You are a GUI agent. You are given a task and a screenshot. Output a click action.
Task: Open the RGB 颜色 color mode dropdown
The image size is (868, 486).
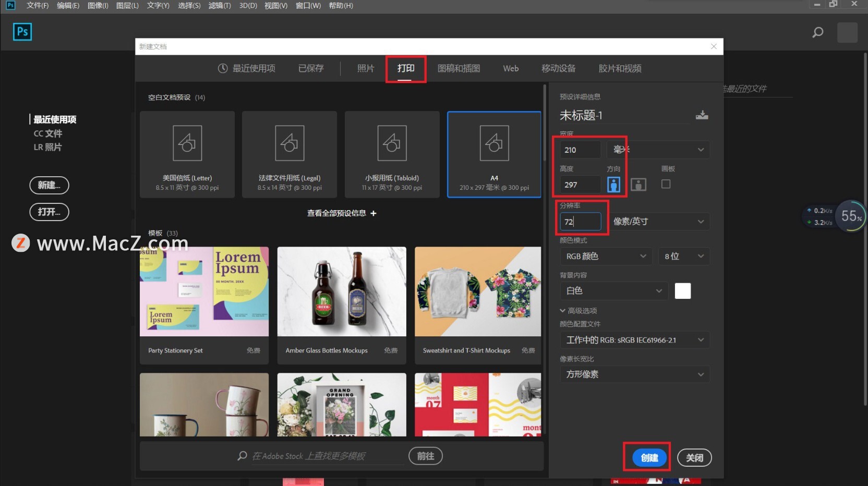(606, 257)
